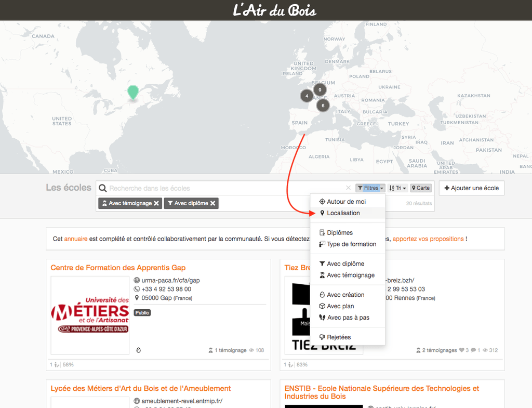This screenshot has width=532, height=408.
Task: Click the Public tag on Gap school
Action: (x=142, y=312)
